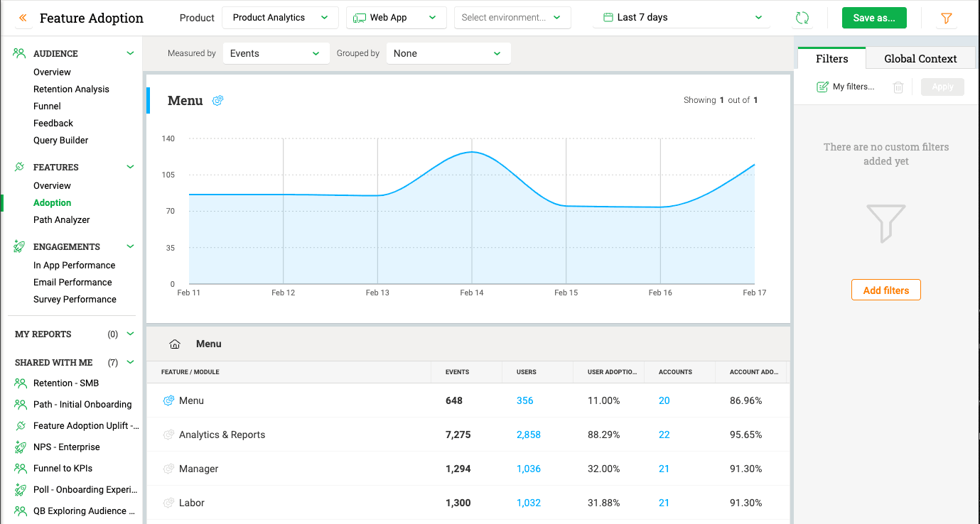Viewport: 980px width, 524px height.
Task: Click the Save as... button
Action: point(874,18)
